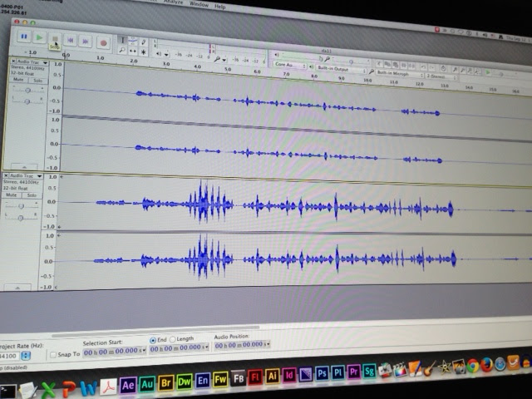Viewport: 532px width, 399px height.
Task: Click the selection End time field
Action: tap(179, 348)
